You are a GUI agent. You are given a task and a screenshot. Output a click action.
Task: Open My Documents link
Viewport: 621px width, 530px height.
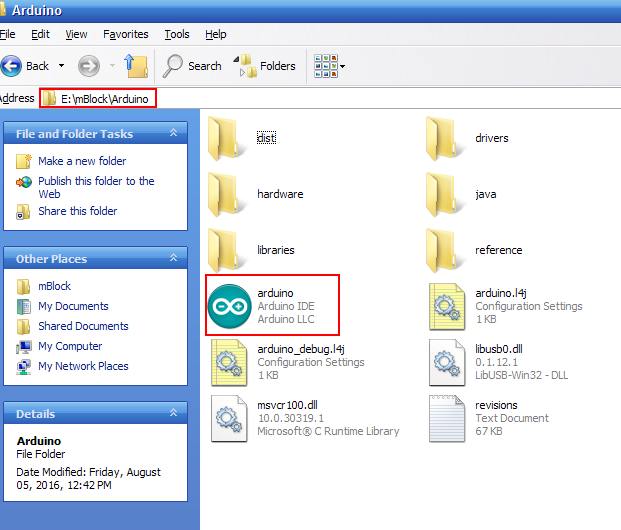click(x=73, y=306)
